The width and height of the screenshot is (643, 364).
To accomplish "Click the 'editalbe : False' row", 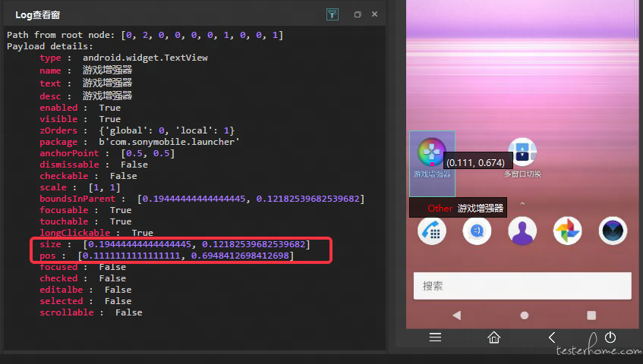I will pos(85,290).
